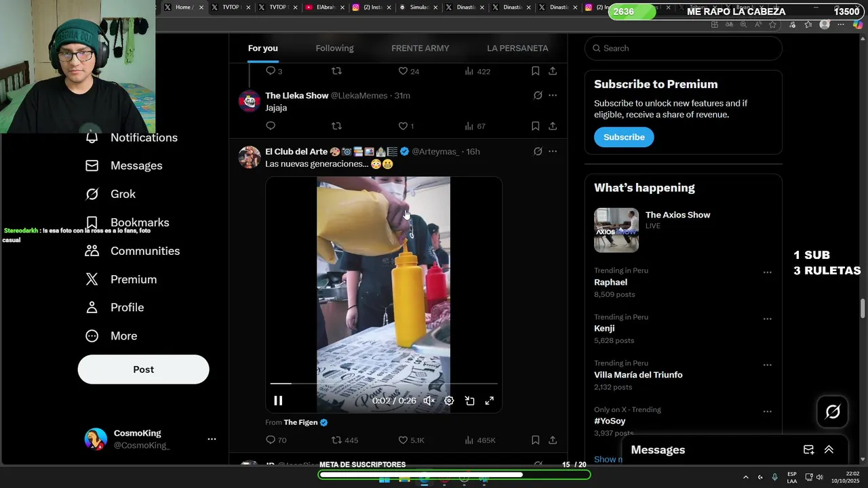Open Grok actions on El Club del Arte post

538,152
